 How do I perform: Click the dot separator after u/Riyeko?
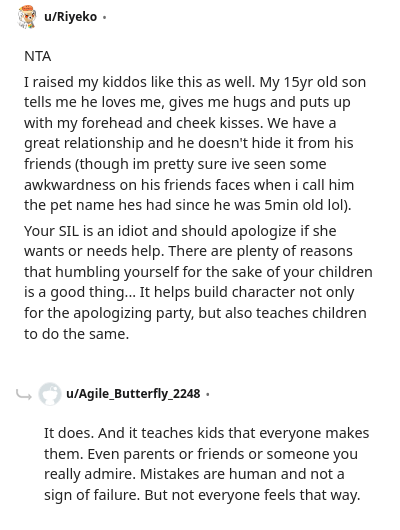pos(104,17)
